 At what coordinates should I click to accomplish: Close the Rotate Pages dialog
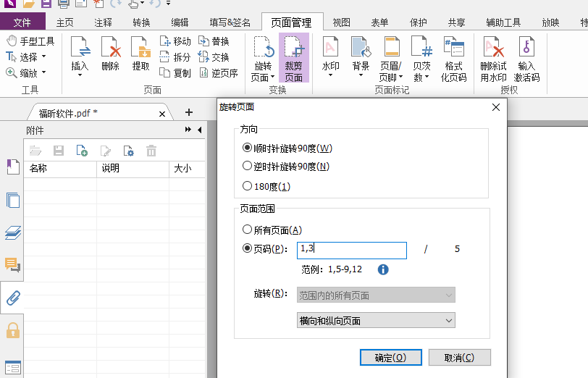(496, 107)
